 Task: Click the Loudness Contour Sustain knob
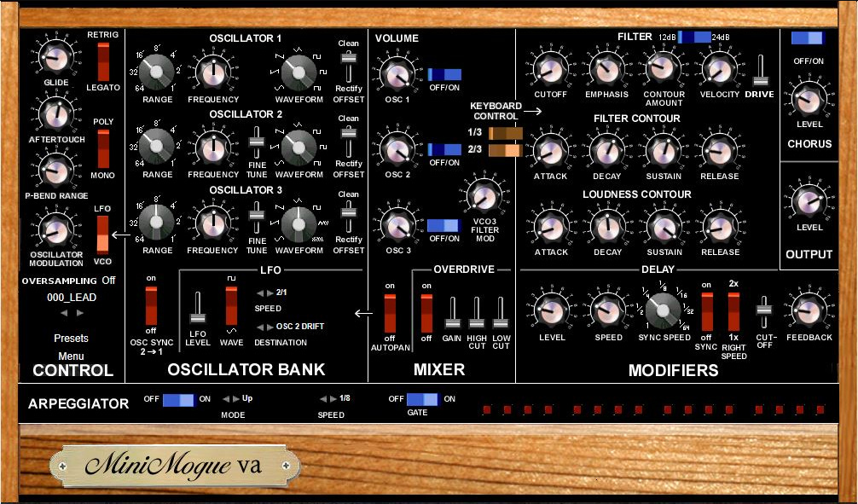[664, 227]
